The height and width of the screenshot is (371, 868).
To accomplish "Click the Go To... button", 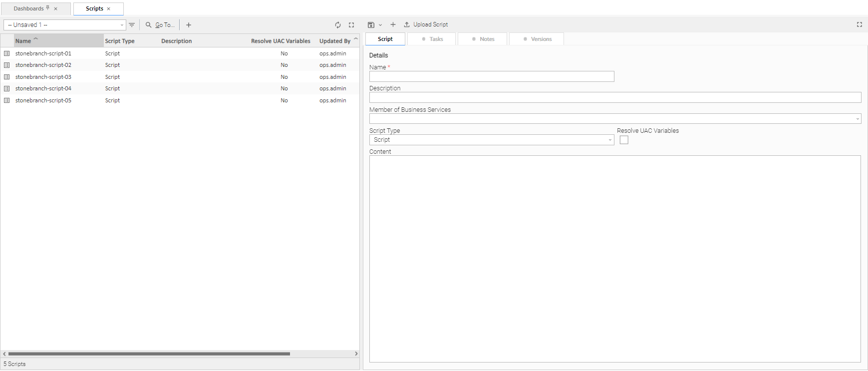I will pyautogui.click(x=160, y=25).
